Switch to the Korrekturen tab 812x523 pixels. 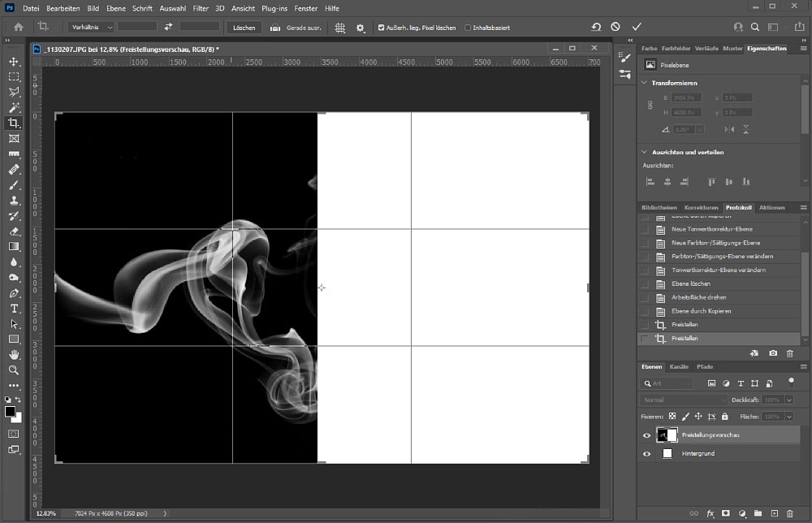click(x=701, y=208)
